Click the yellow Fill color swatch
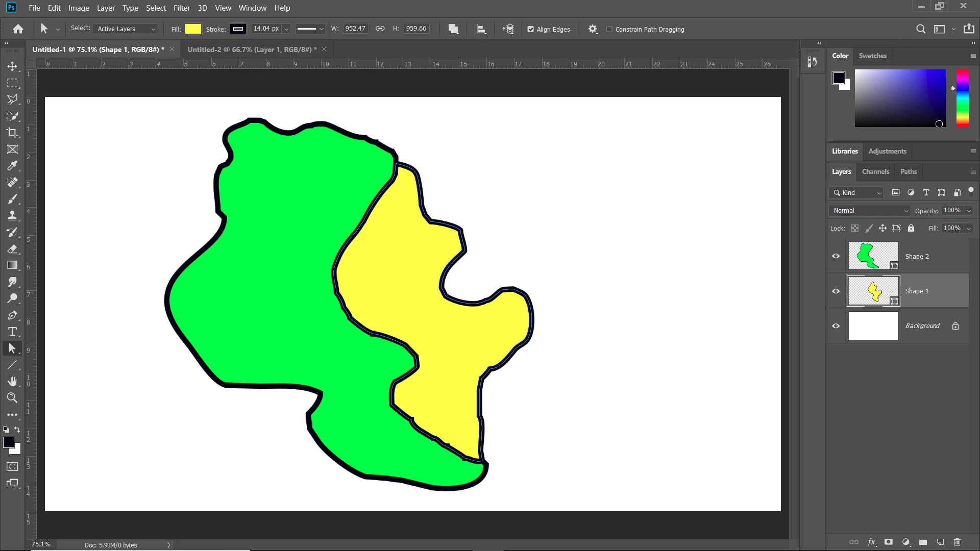 [x=193, y=29]
